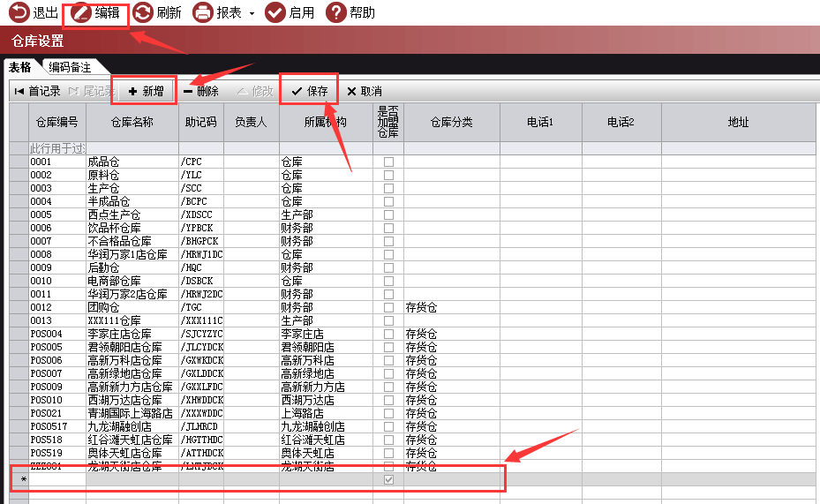
Task: Click the 退出 exit icon
Action: pos(19,12)
